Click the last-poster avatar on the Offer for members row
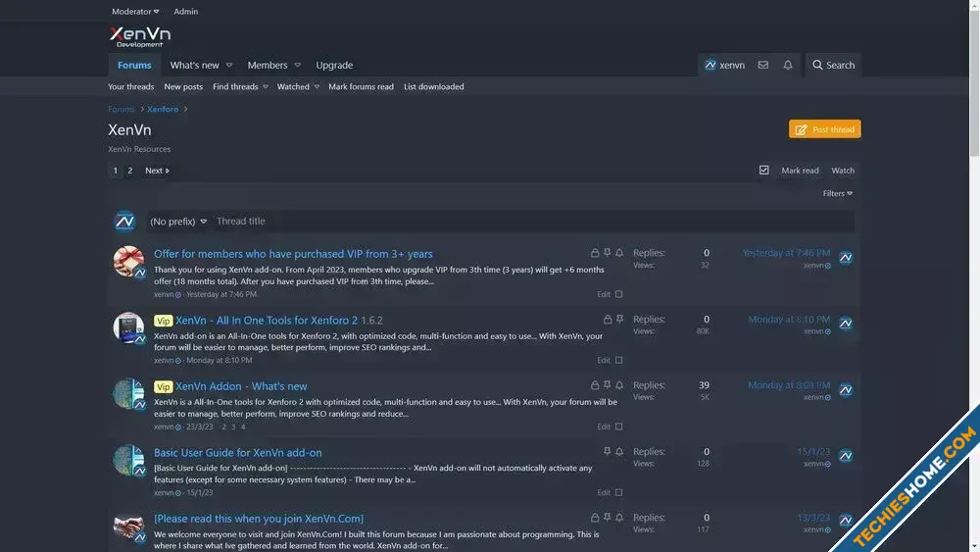 (x=846, y=258)
